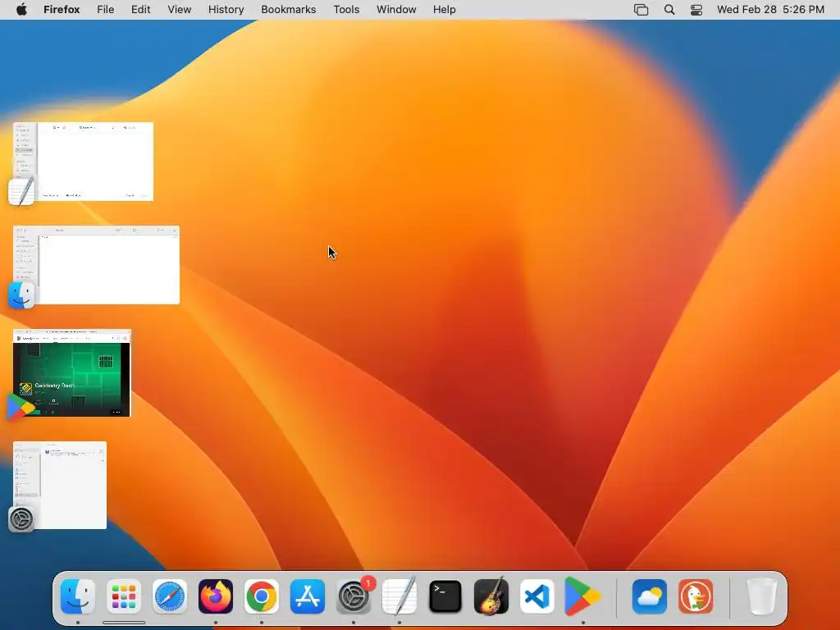
Task: Click the Firefox Dock icon
Action: coord(216,596)
